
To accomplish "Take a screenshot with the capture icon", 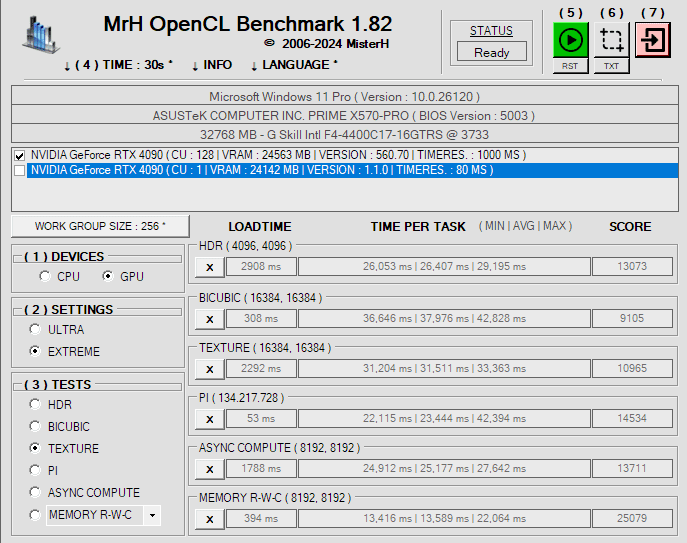I will (611, 40).
